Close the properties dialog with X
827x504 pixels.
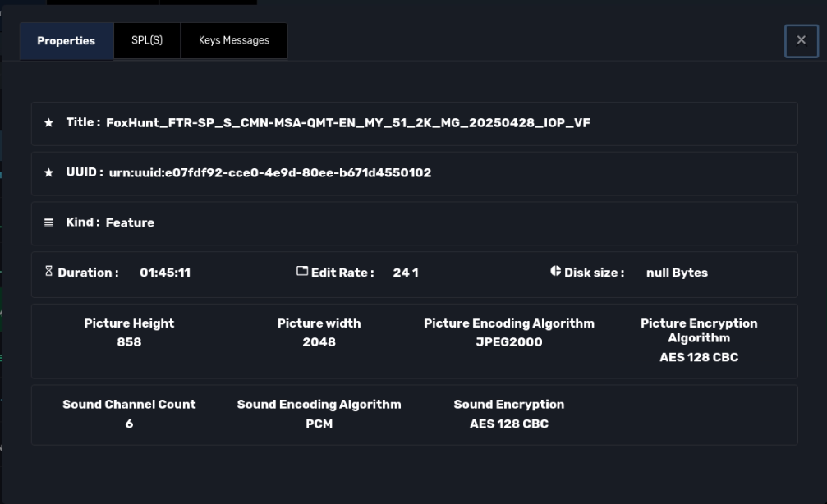801,40
